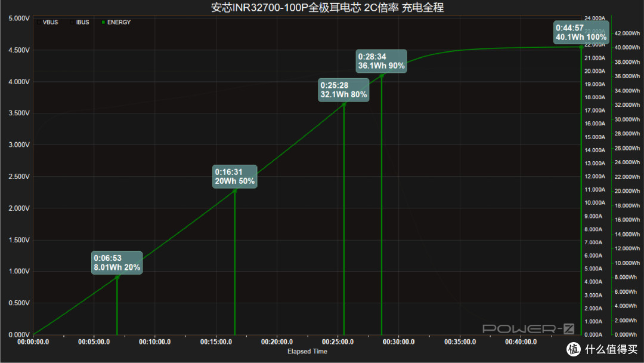Click the 1.000V voltage axis label
Screen dimensions: 644x363
coord(19,271)
